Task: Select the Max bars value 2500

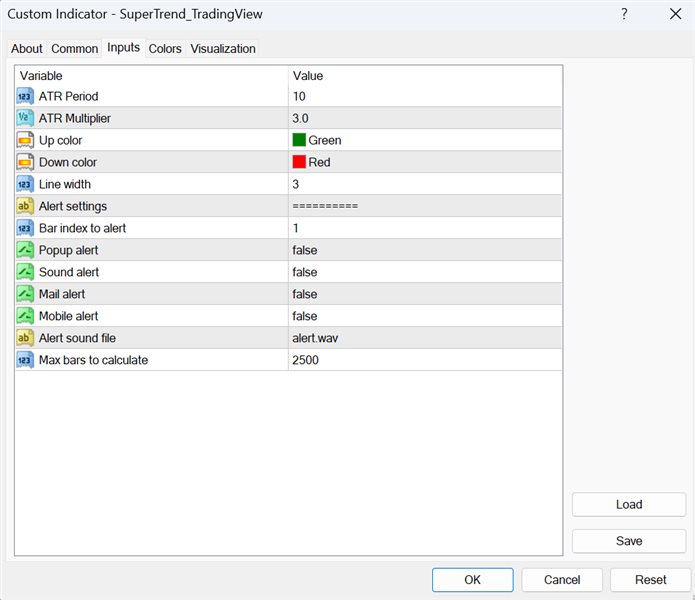Action: [x=305, y=360]
